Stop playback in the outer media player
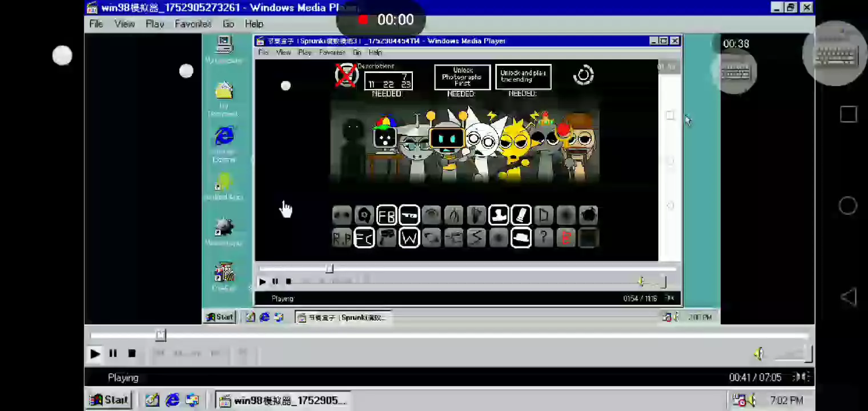This screenshot has height=411, width=868. (131, 354)
